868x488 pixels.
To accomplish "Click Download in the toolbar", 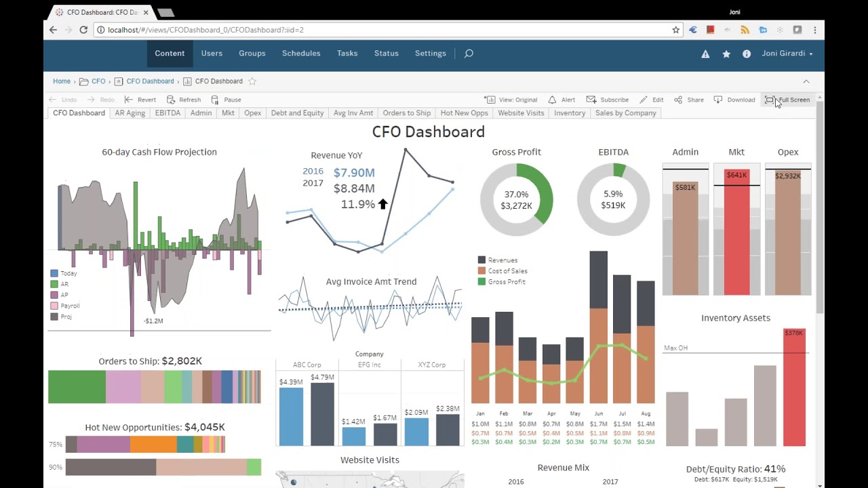I will click(x=734, y=100).
